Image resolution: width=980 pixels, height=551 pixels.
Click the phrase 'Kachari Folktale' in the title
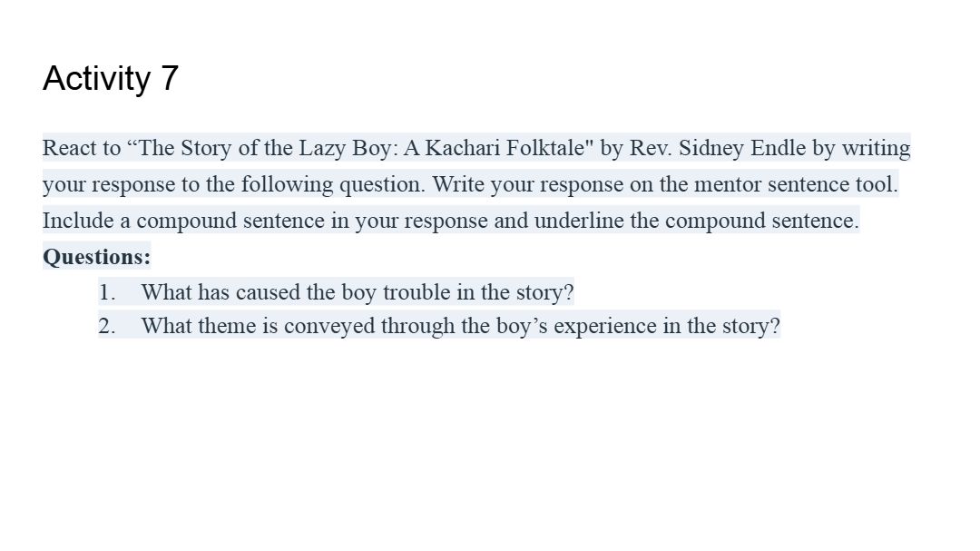tap(504, 148)
